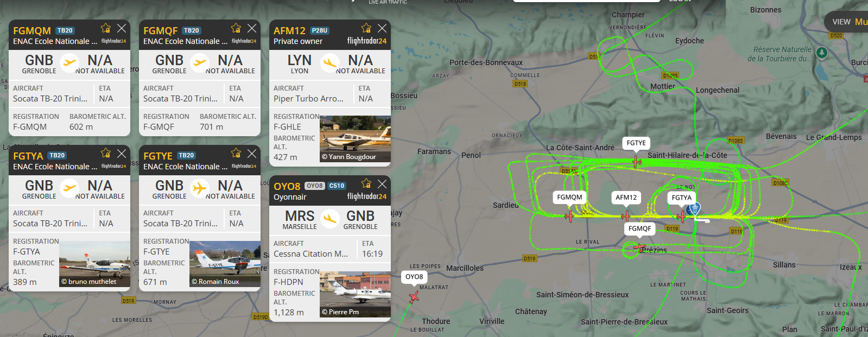Favorite the FGMQM flight with star icon
Image resolution: width=868 pixels, height=337 pixels.
(x=106, y=28)
